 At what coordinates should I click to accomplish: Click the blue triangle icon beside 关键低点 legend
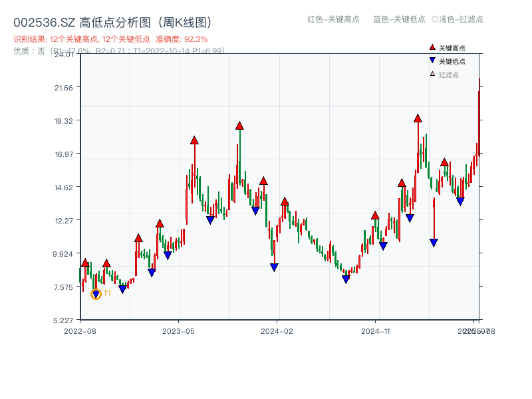click(x=432, y=61)
